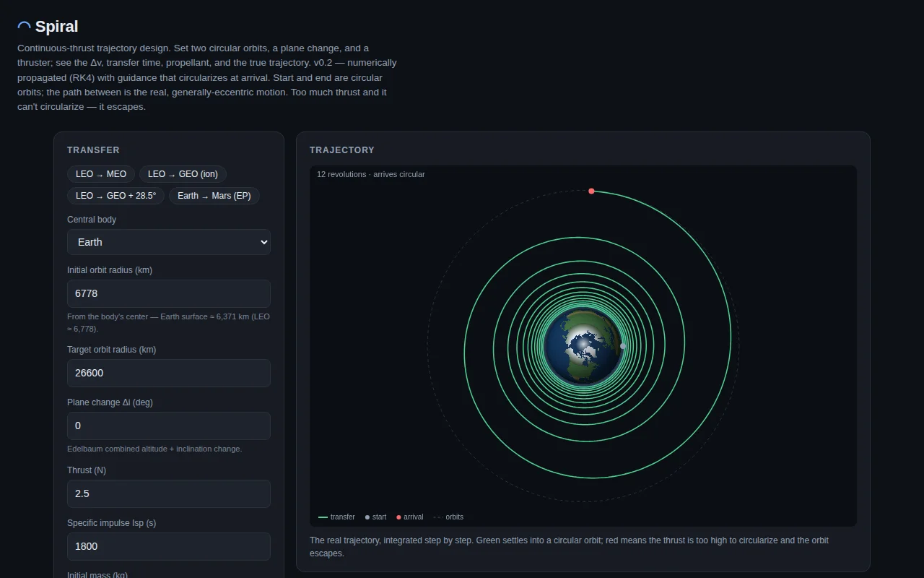Click the 'Edelbaum combined altitude' hint text
This screenshot has height=578, width=924.
tap(154, 449)
